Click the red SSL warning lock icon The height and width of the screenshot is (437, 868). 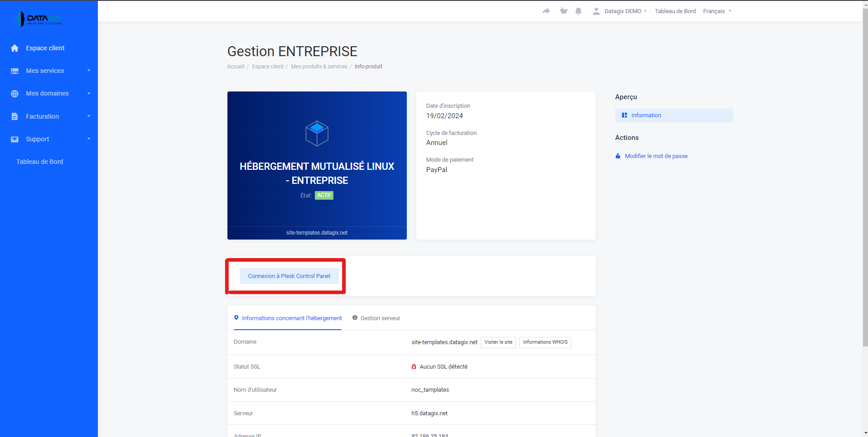click(414, 367)
